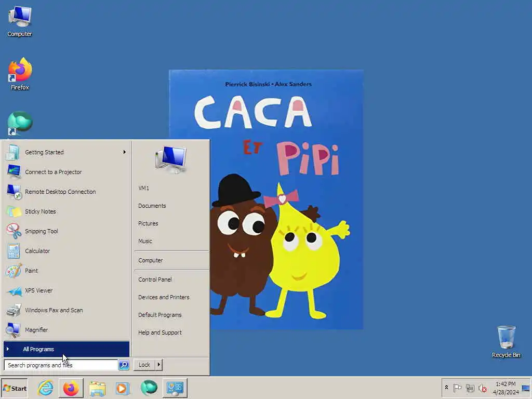
Task: Click the teal swirl app in taskbar
Action: coord(149,388)
